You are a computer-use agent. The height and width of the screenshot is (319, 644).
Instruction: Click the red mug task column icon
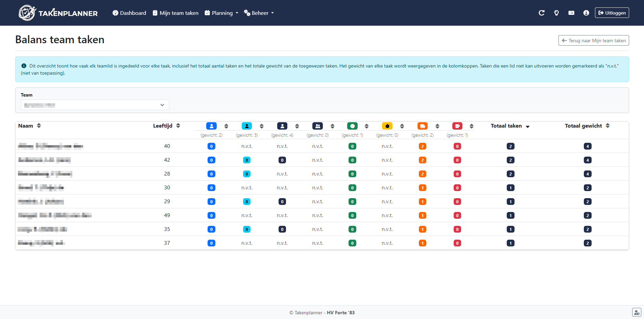click(457, 126)
